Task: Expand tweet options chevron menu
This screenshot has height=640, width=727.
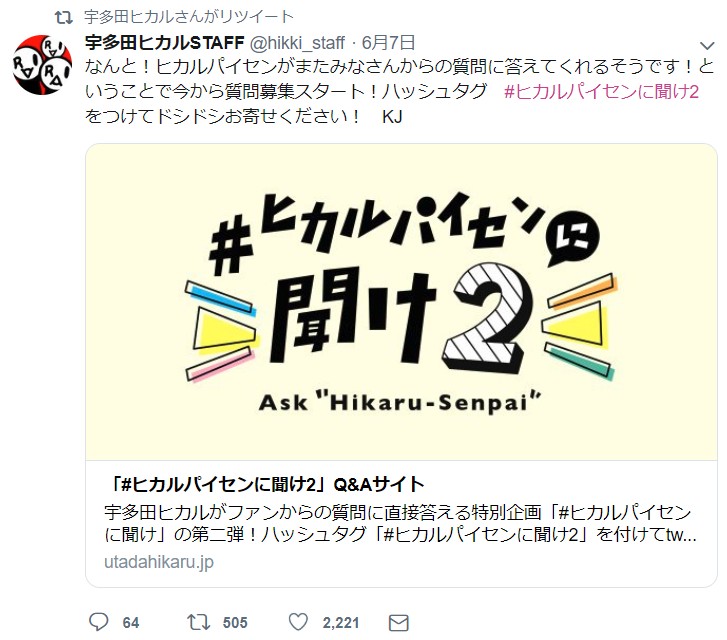Action: click(x=707, y=45)
